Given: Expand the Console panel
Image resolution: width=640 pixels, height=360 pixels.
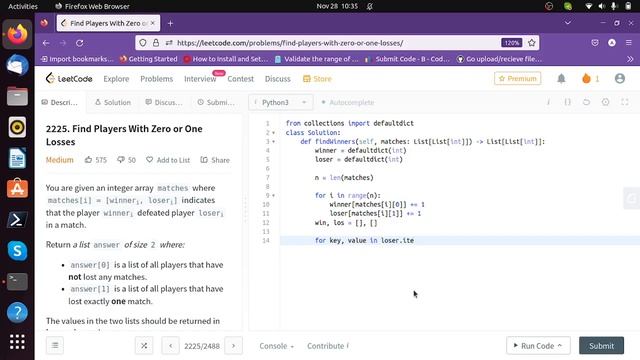Looking at the screenshot, I should [276, 346].
